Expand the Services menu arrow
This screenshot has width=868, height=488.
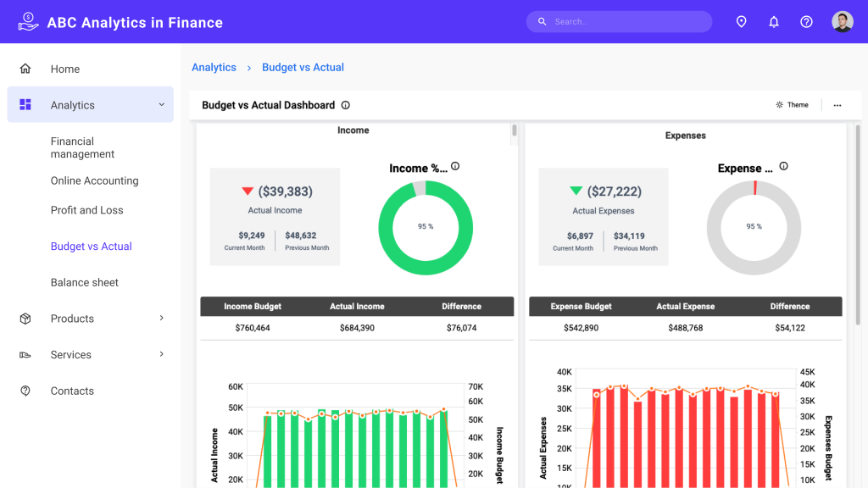tap(161, 354)
